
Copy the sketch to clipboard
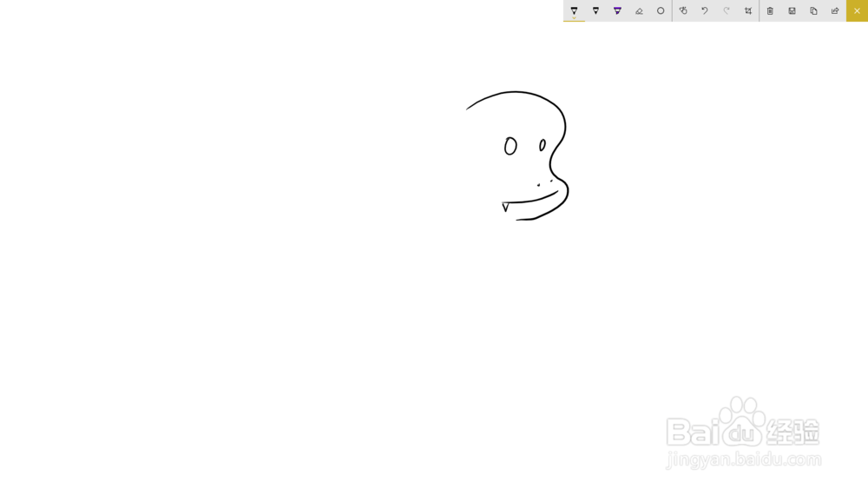point(814,10)
